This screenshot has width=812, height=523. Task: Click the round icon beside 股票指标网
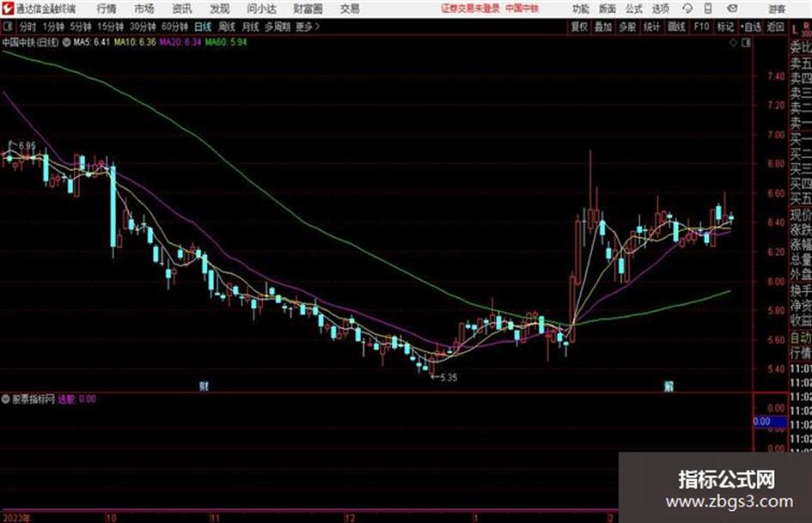coord(6,399)
